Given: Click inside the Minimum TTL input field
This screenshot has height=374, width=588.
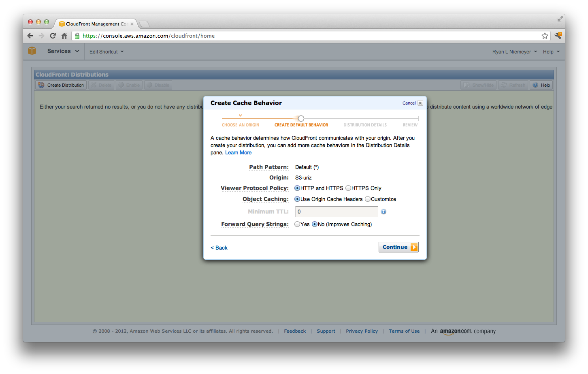Looking at the screenshot, I should click(x=336, y=212).
